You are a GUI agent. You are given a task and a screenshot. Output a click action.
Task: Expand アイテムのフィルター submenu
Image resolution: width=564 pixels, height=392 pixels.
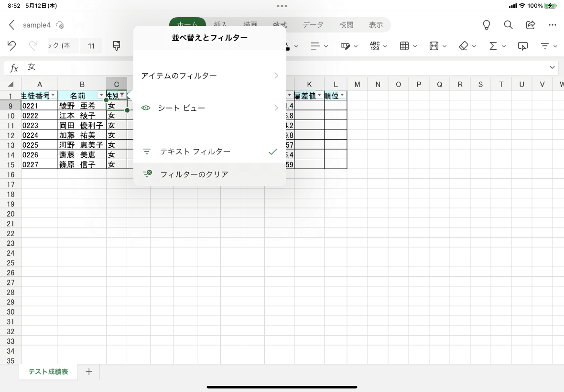pos(209,76)
